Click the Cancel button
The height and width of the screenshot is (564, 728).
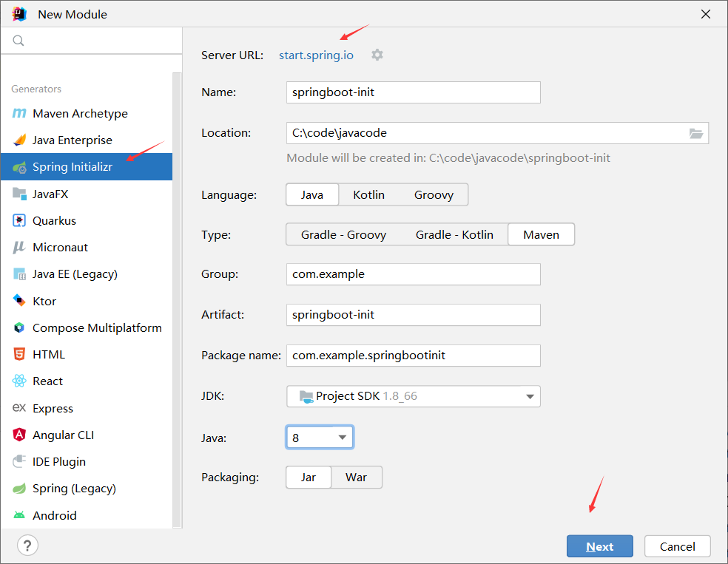pyautogui.click(x=677, y=546)
